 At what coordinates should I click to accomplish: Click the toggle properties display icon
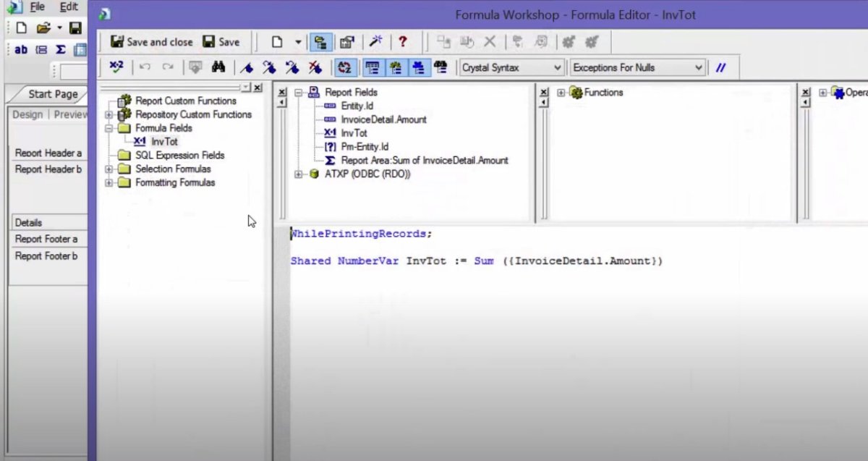(346, 42)
